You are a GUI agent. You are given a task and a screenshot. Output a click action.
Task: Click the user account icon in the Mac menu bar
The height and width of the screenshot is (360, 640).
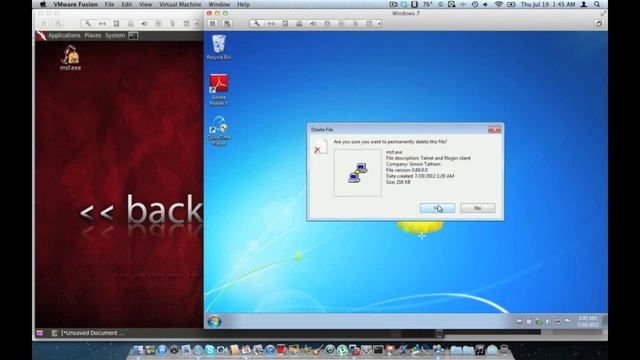point(584,4)
